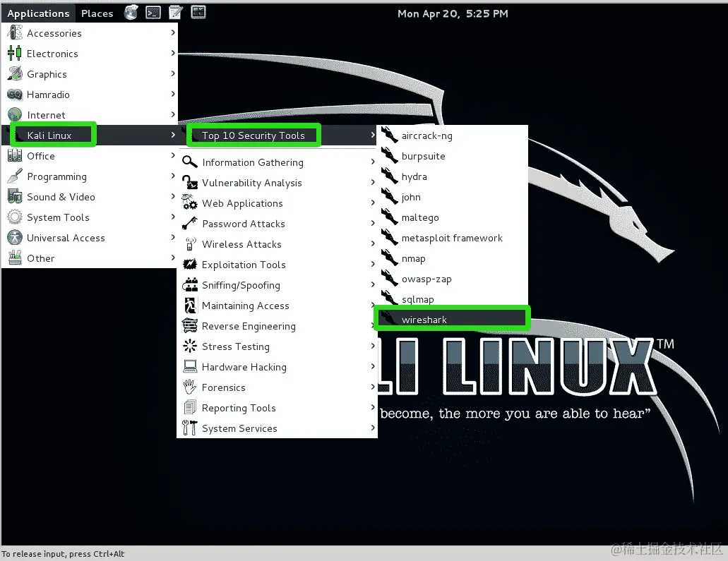728x561 pixels.
Task: Expand the System Services submenu arrow
Action: (372, 428)
